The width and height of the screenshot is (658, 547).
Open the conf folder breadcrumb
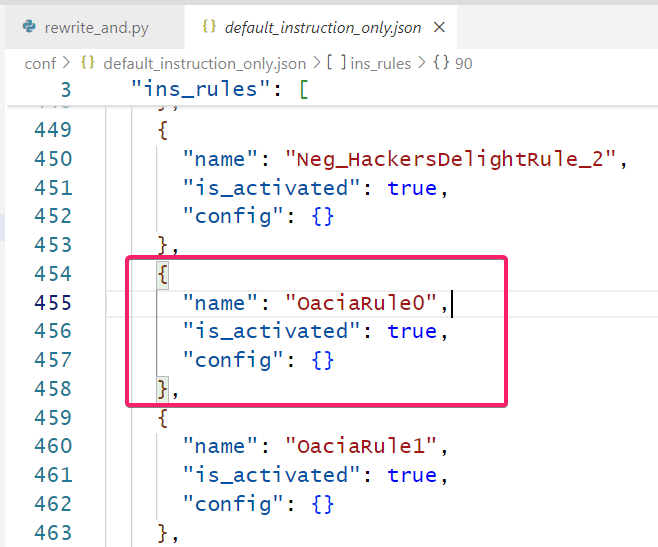pyautogui.click(x=40, y=63)
